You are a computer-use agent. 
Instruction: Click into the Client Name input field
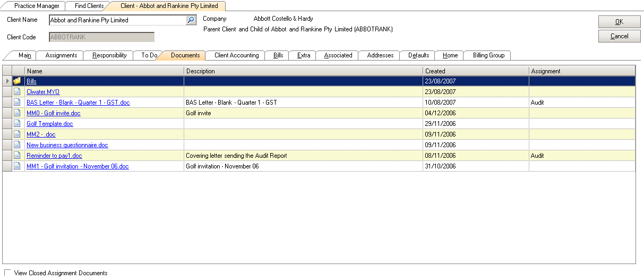tap(117, 20)
